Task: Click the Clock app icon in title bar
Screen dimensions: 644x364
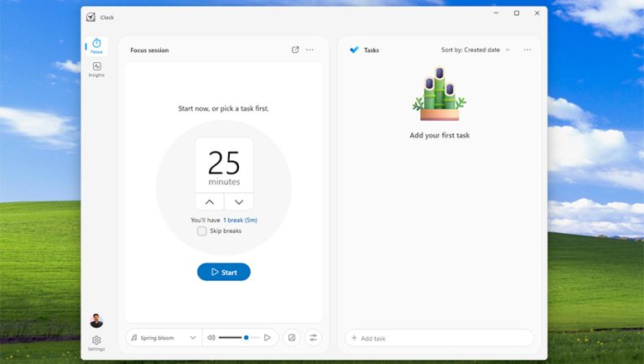Action: [x=91, y=18]
